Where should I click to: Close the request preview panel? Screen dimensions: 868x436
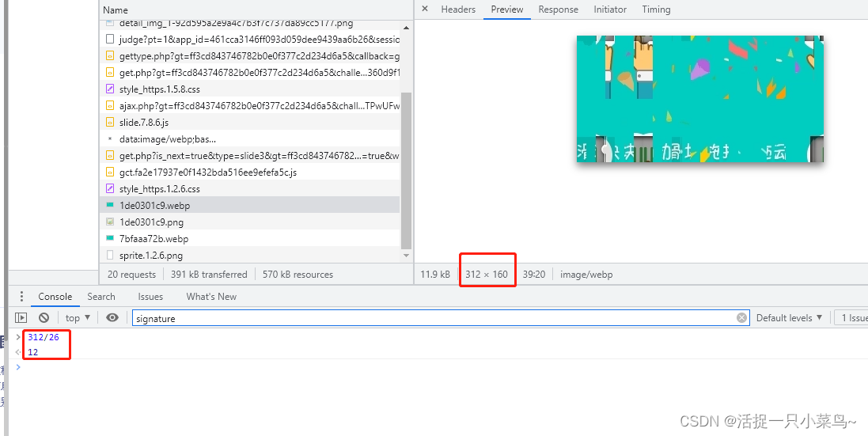coord(425,9)
